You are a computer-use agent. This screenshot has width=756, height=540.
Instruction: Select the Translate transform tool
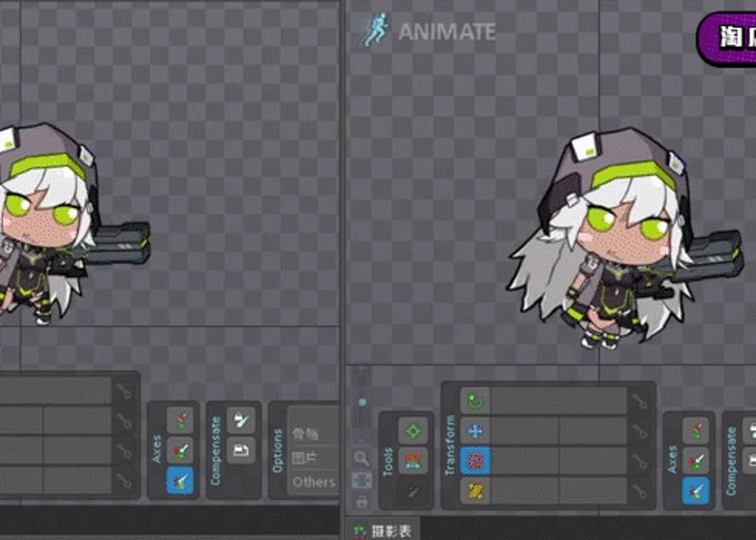475,431
